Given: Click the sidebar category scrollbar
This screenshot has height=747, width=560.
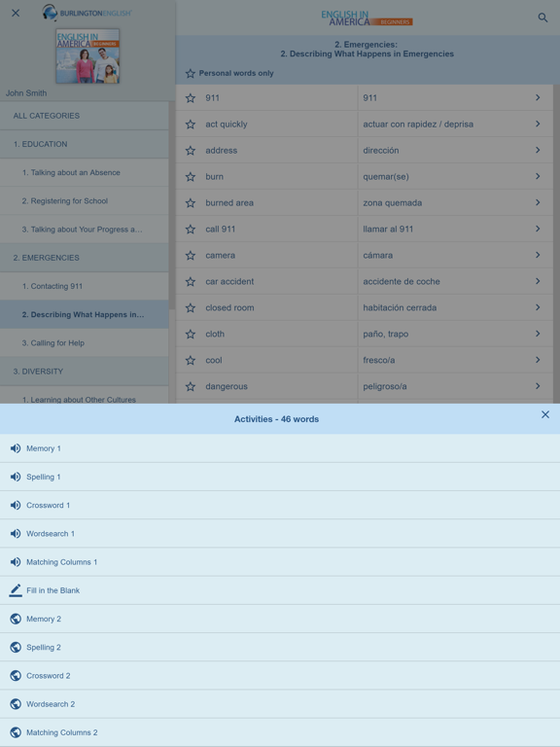Looking at the screenshot, I should [x=172, y=205].
